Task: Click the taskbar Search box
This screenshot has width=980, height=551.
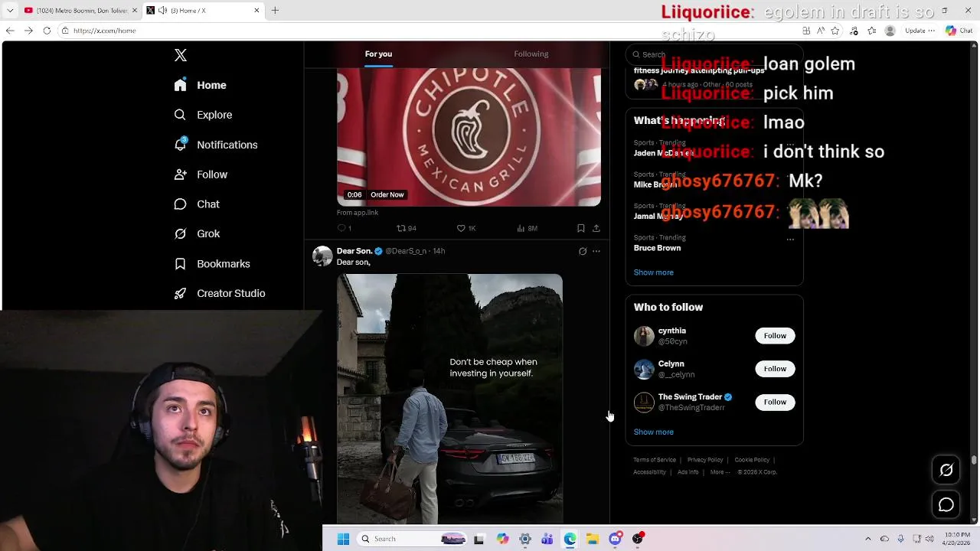Action: point(413,539)
